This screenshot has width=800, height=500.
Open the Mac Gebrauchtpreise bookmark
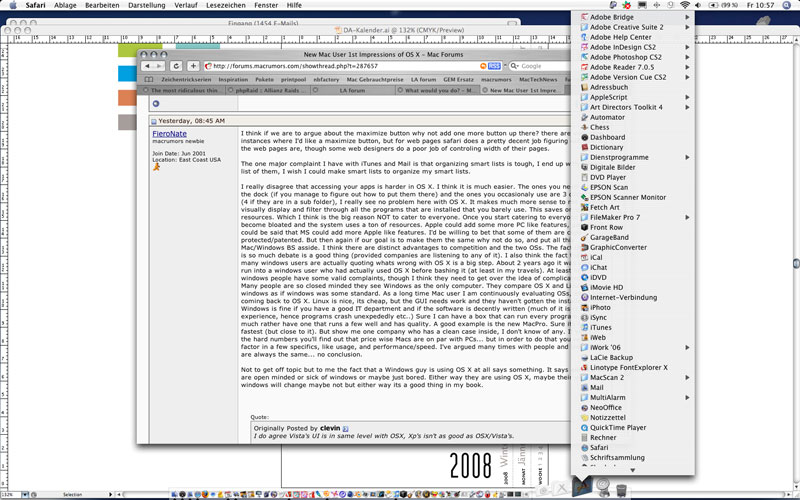click(x=374, y=80)
